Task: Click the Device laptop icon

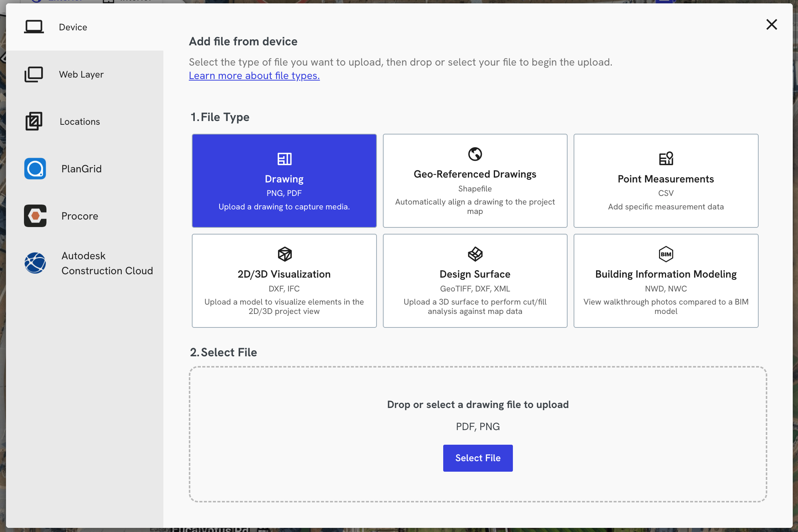Action: pos(34,27)
